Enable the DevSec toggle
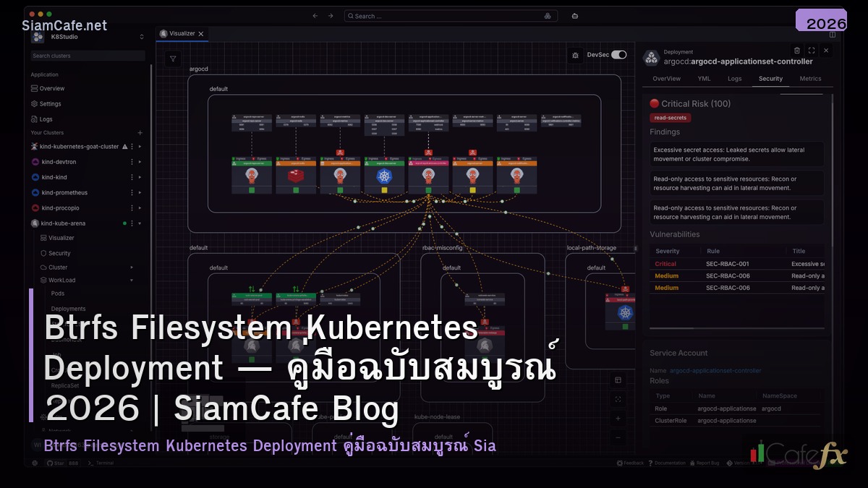 [618, 55]
